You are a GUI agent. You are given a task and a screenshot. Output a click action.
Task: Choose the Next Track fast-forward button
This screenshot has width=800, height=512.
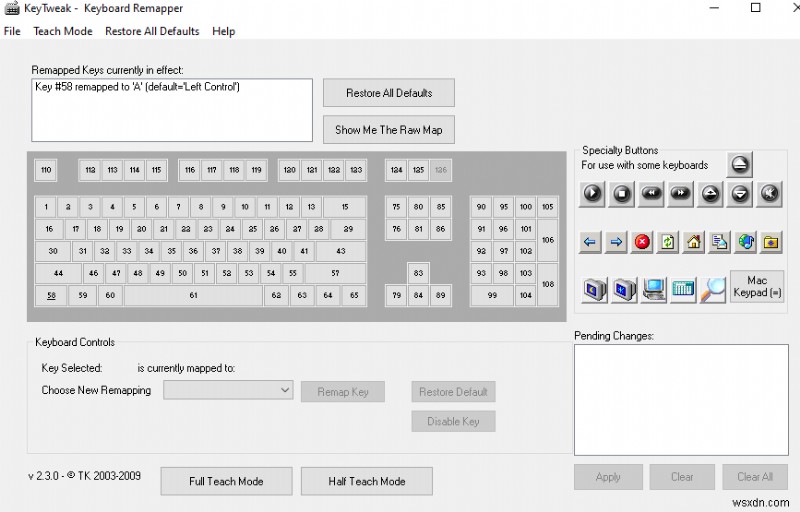(681, 194)
